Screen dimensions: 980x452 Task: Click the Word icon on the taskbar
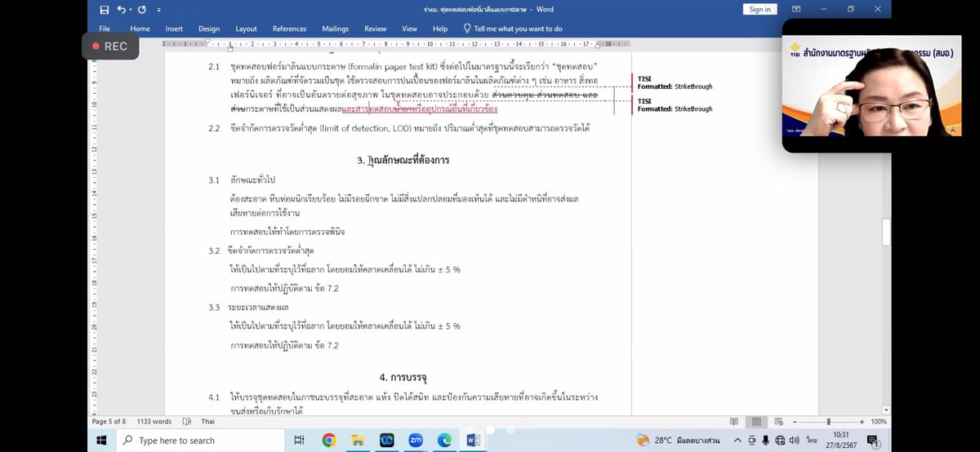point(473,441)
